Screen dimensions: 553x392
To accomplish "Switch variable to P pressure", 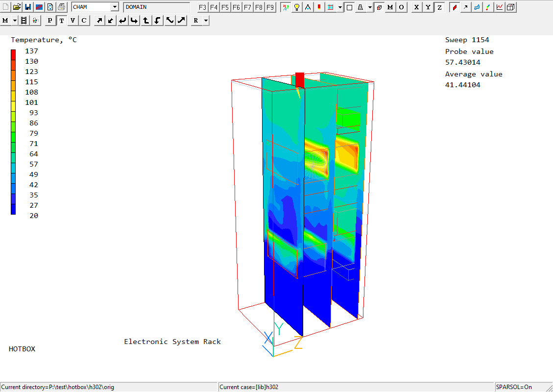I will tap(50, 20).
